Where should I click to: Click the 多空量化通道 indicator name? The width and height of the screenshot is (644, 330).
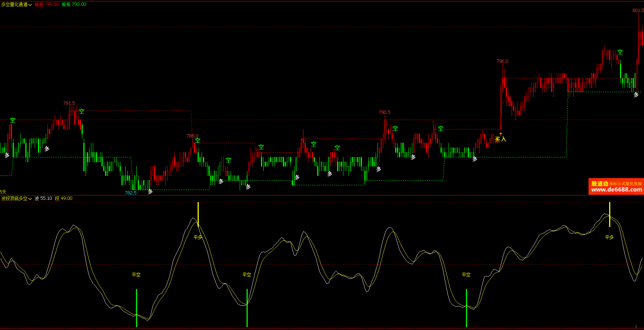14,4
